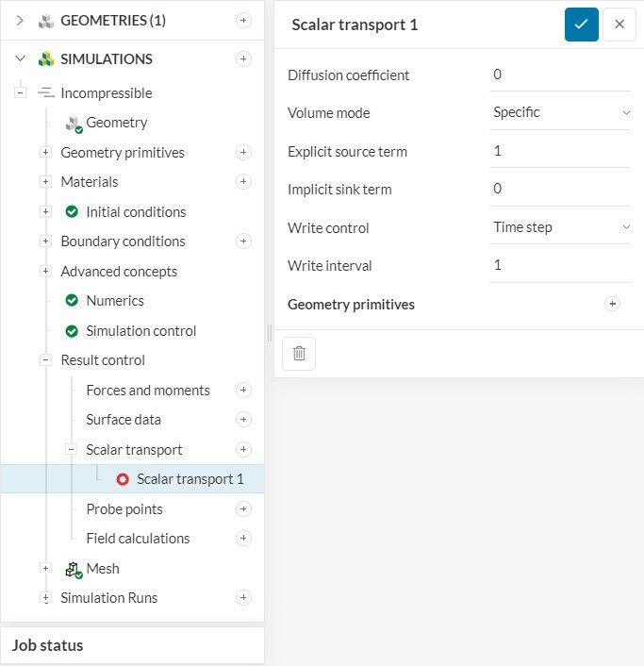The height and width of the screenshot is (666, 644).
Task: Add a Field calculations entry
Action: pos(243,538)
